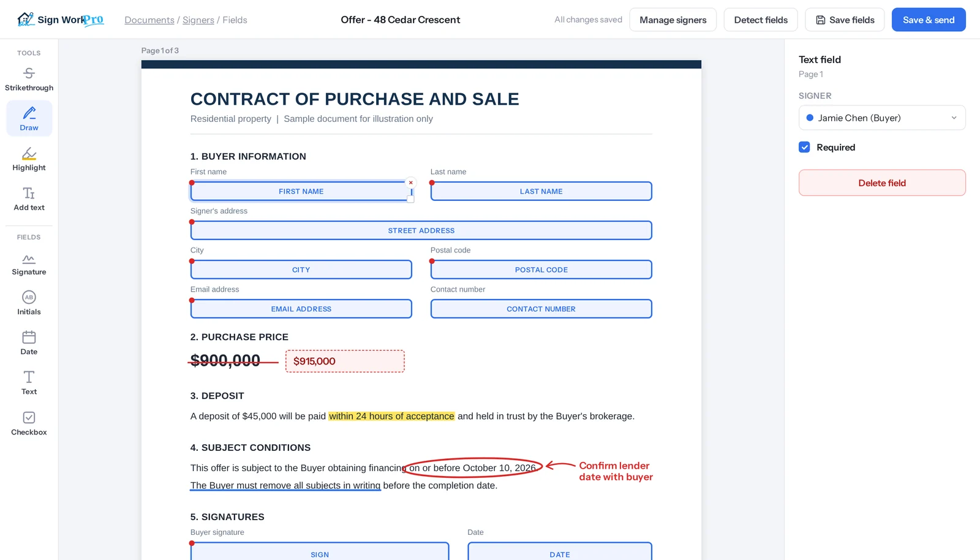Viewport: 980px width, 560px height.
Task: Click the Delete field button
Action: pos(882,183)
